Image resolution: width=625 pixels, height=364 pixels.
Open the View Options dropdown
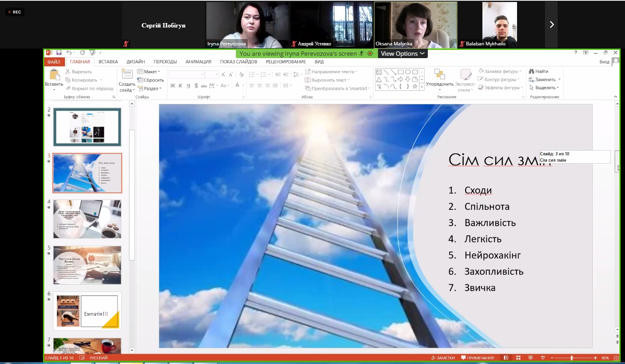tap(402, 54)
